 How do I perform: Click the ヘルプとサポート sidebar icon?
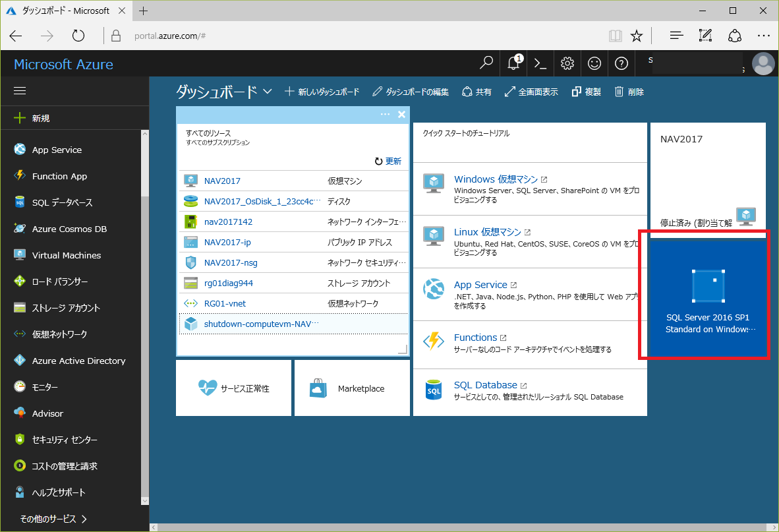pyautogui.click(x=20, y=492)
